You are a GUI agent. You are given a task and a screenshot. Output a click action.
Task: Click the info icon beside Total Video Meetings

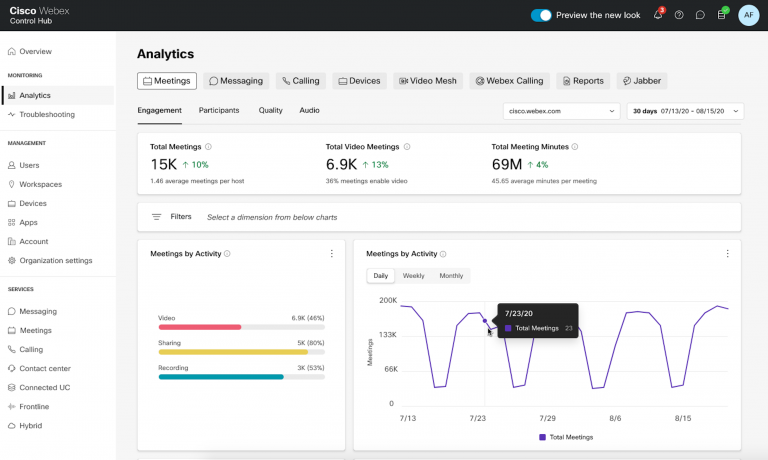407,146
